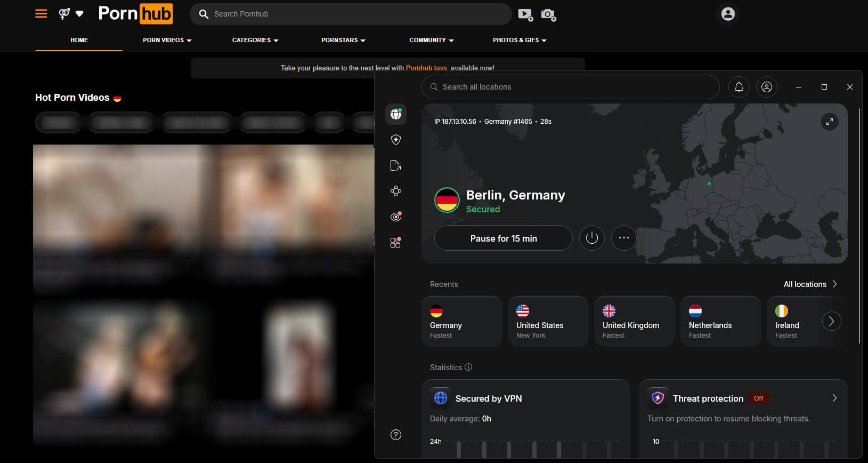The image size is (868, 463).
Task: Expand the VPN map to full view
Action: [830, 122]
